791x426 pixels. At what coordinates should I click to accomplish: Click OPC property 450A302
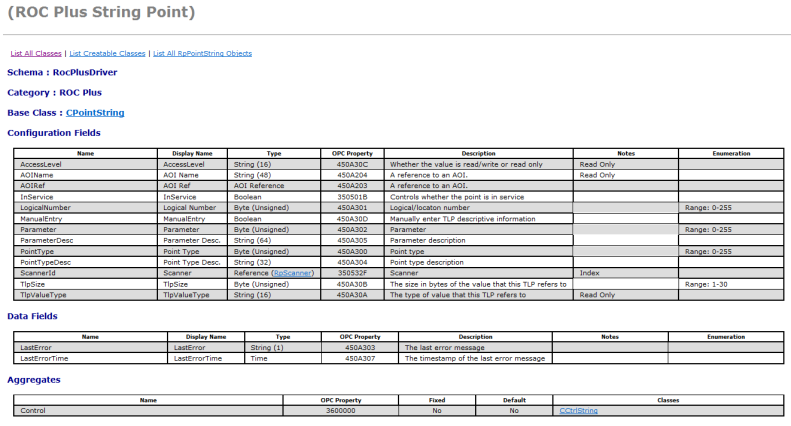point(352,230)
